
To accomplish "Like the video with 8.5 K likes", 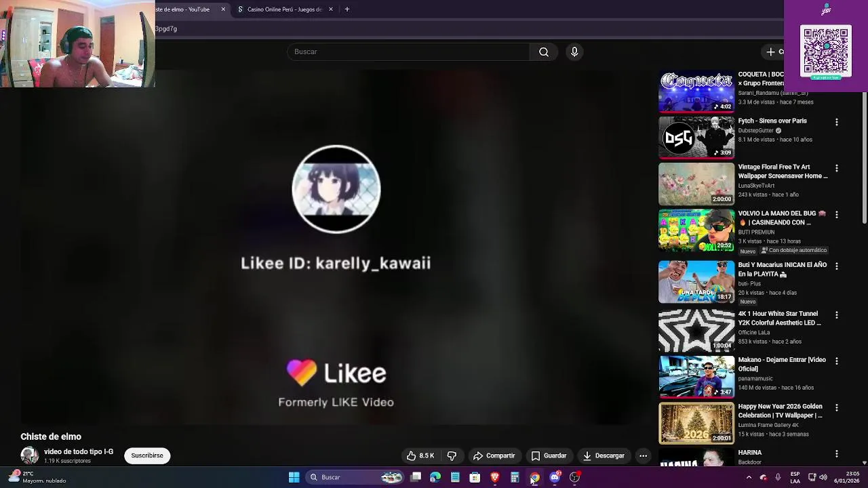I will [x=420, y=456].
